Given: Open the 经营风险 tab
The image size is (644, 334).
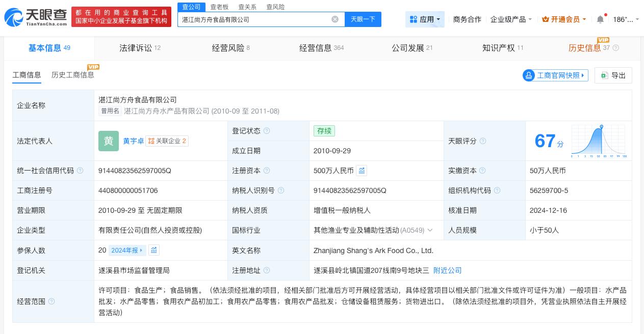Looking at the screenshot, I should click(231, 48).
